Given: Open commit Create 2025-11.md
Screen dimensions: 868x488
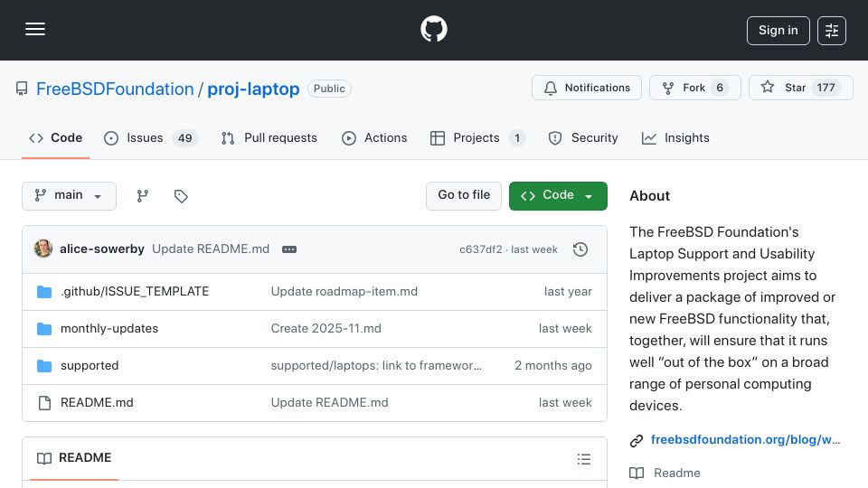Looking at the screenshot, I should point(326,329).
